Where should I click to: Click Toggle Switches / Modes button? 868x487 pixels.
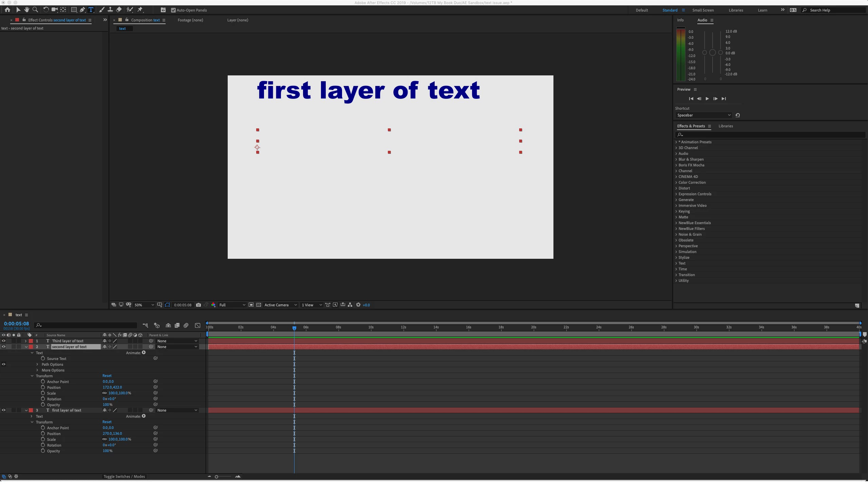(124, 476)
